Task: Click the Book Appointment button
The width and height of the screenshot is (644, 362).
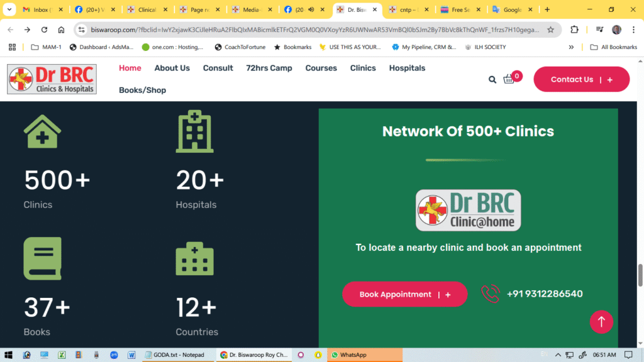Action: click(x=404, y=294)
